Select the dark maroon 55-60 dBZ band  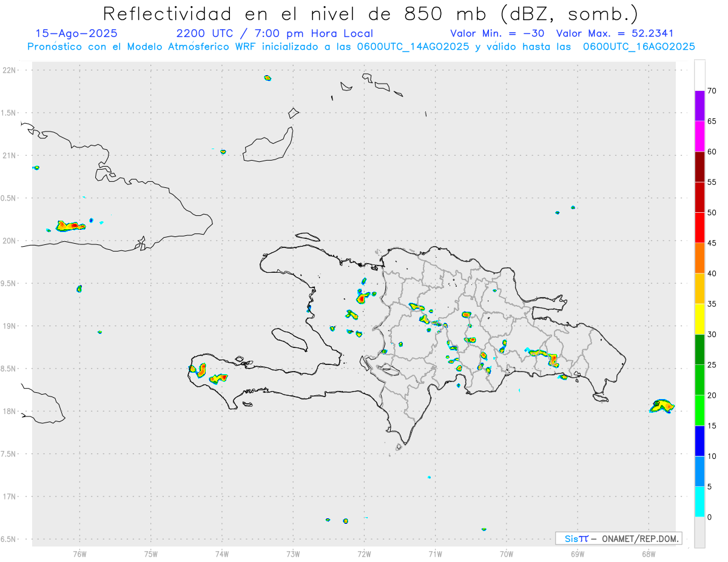699,167
